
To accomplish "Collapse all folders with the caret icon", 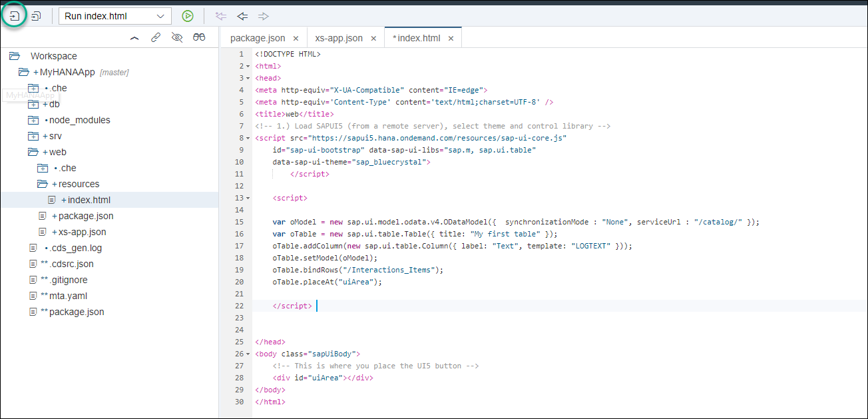I will click(x=134, y=38).
